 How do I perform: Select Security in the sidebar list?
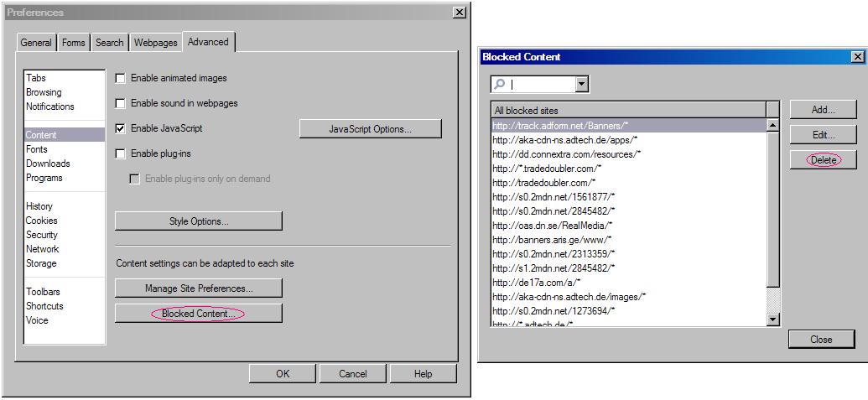[x=42, y=235]
